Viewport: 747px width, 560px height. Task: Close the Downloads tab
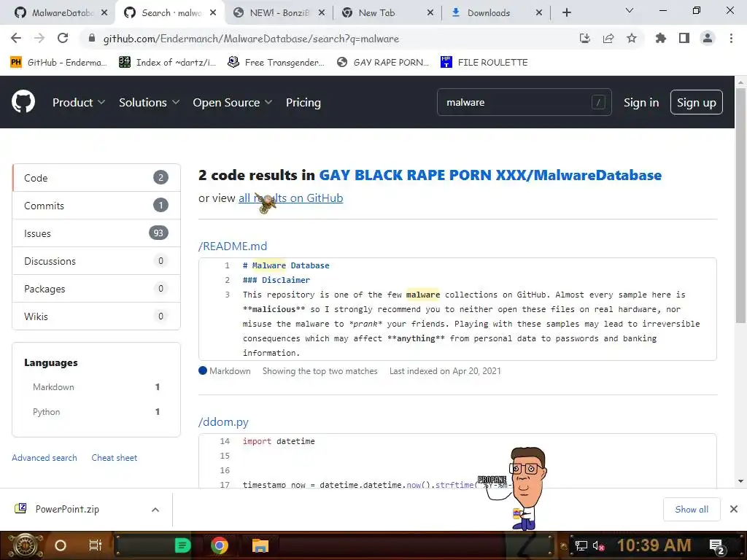click(539, 13)
